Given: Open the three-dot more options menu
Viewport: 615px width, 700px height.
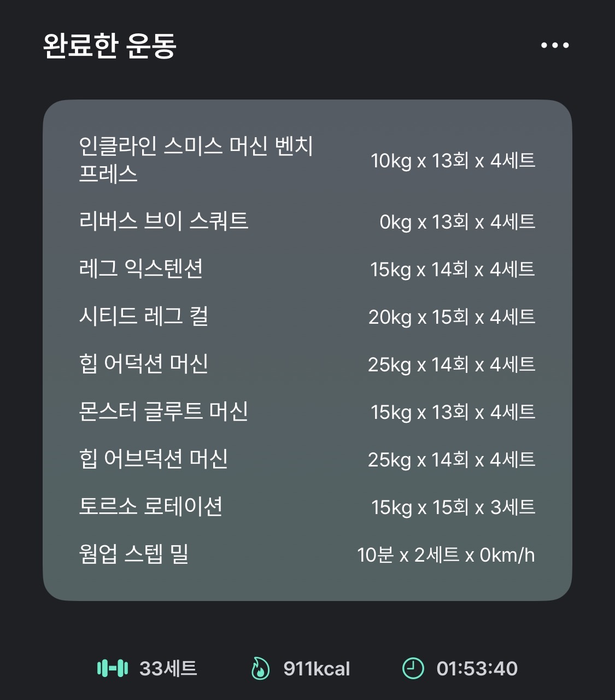Looking at the screenshot, I should click(555, 45).
